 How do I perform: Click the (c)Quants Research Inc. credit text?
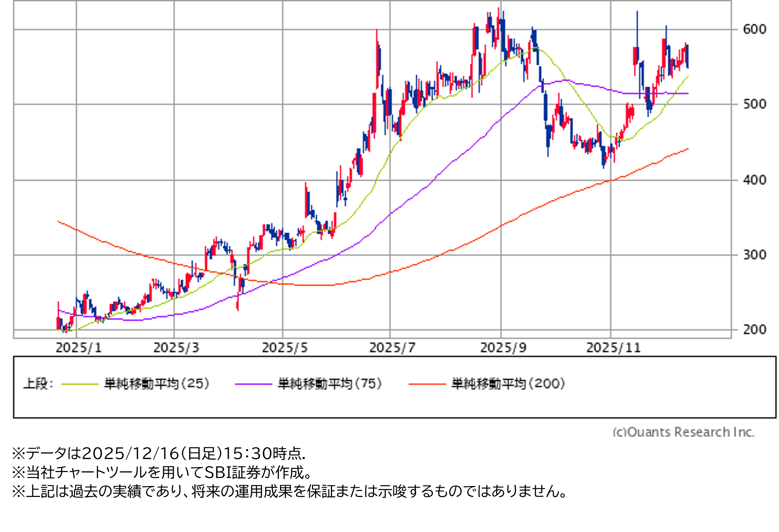[x=683, y=432]
